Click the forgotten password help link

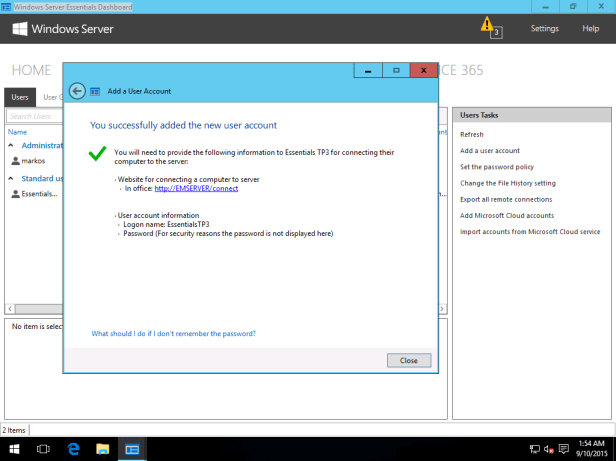tap(173, 333)
